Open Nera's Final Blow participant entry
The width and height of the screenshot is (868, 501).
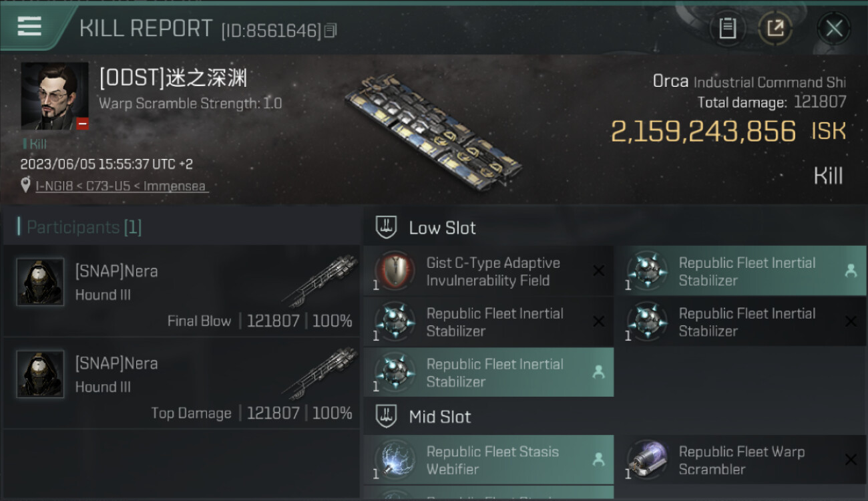(x=182, y=291)
